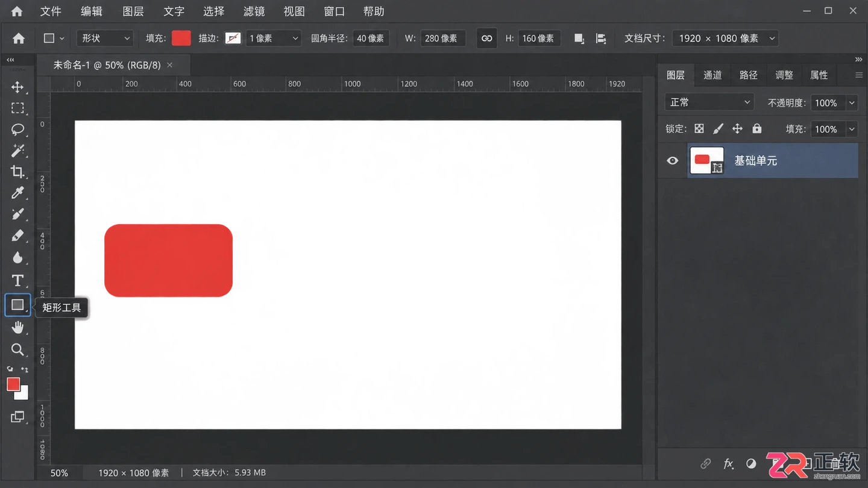Toggle lock image pixels brush icon
This screenshot has height=488, width=868.
pos(718,128)
